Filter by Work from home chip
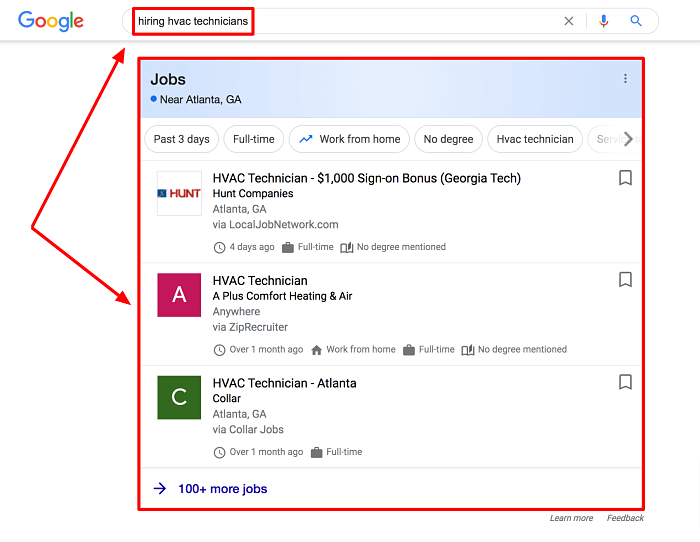This screenshot has width=700, height=542. pyautogui.click(x=349, y=139)
